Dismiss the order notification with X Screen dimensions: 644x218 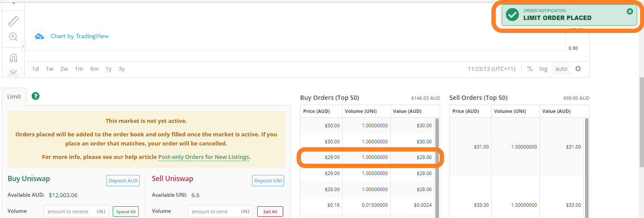click(x=630, y=11)
